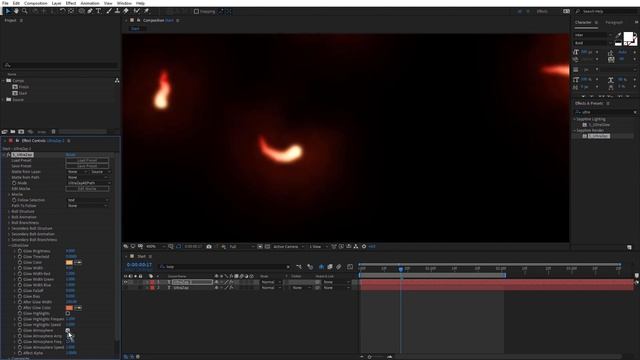Screen dimensions: 640x360
Task: Open Glow Color swatch
Action: pyautogui.click(x=69, y=262)
